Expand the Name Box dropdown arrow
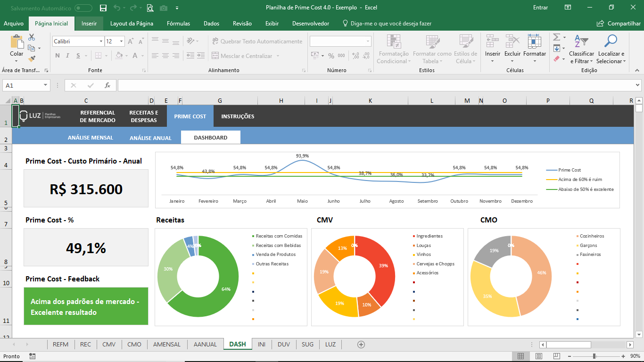 pos(46,85)
